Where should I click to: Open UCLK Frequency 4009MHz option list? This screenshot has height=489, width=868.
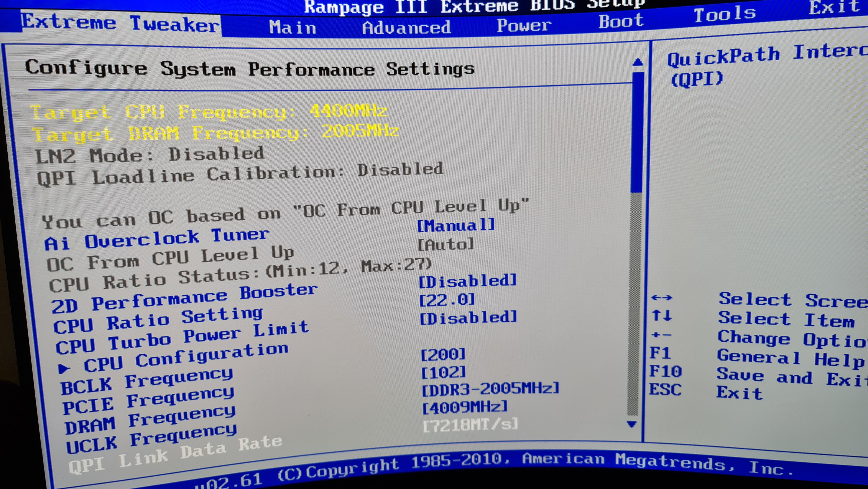point(465,407)
